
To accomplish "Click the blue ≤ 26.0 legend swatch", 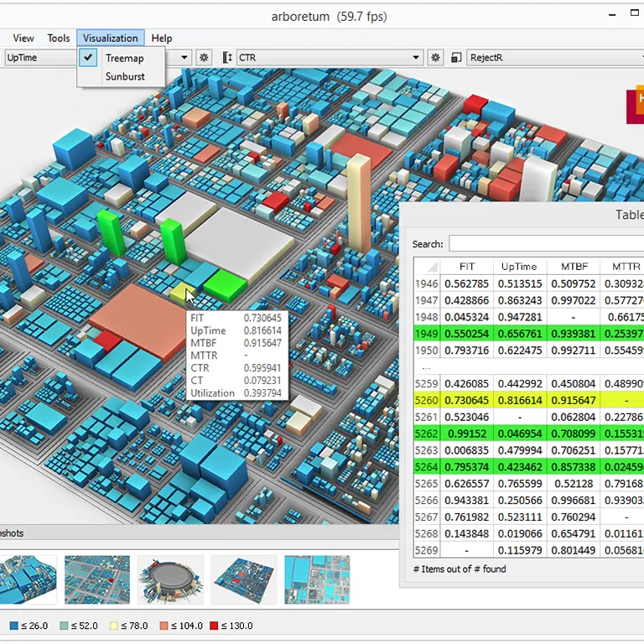I will [13, 626].
